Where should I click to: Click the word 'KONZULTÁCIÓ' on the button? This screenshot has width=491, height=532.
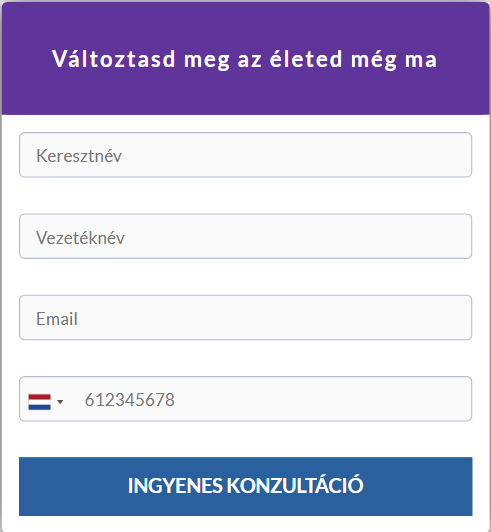pos(295,485)
